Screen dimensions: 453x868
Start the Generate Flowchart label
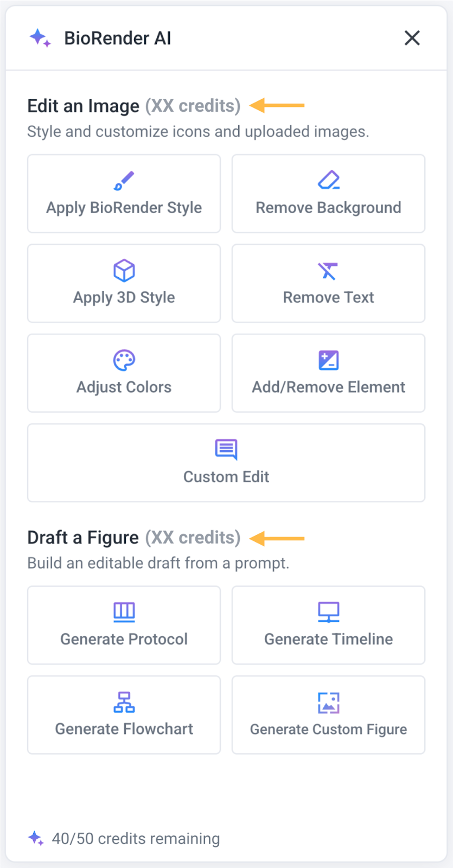click(124, 729)
